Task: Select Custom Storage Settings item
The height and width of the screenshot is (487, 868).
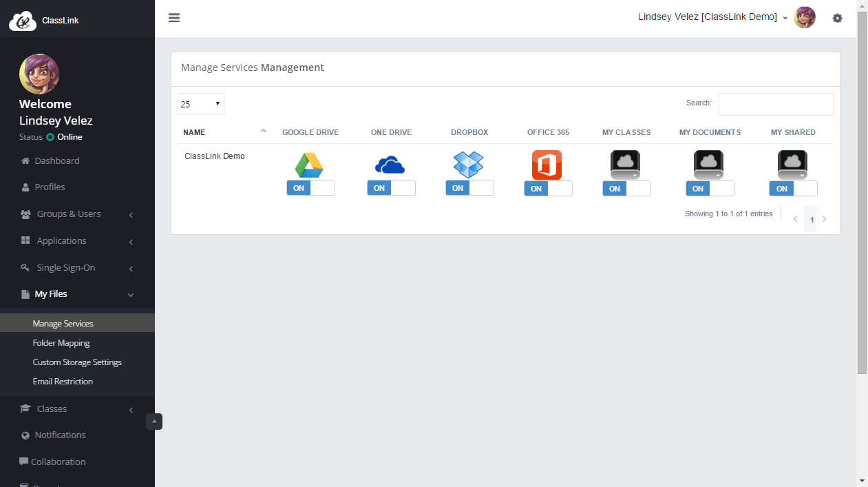Action: [x=77, y=362]
